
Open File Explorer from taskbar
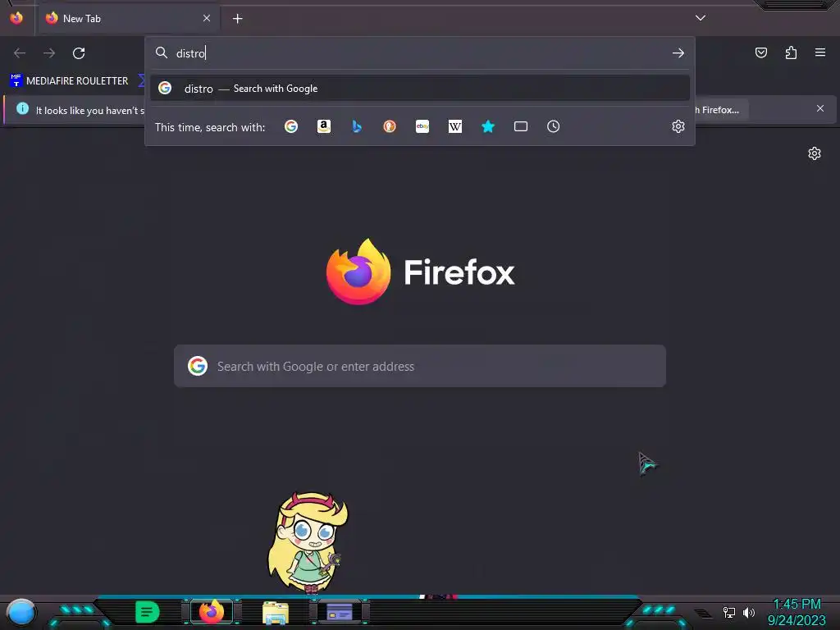tap(276, 612)
